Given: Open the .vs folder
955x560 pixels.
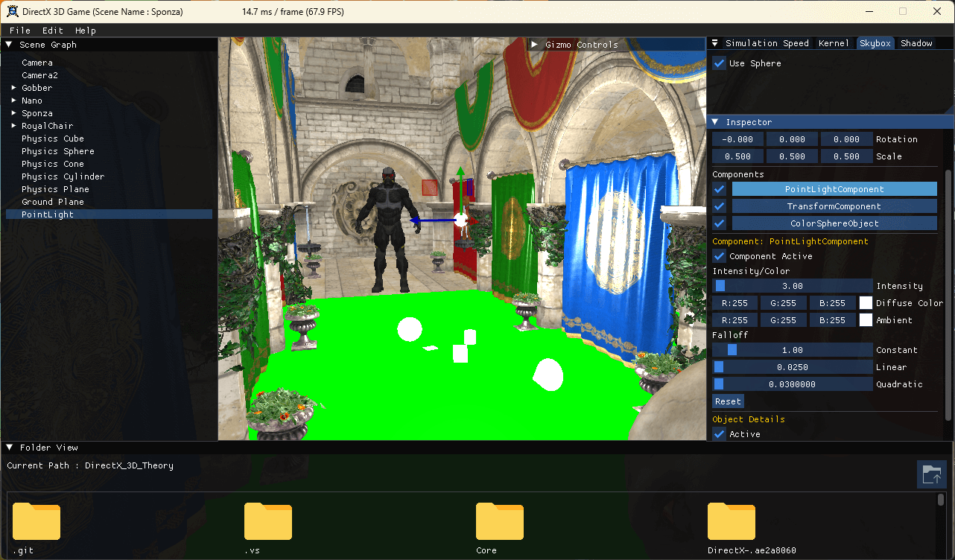Looking at the screenshot, I should (267, 521).
